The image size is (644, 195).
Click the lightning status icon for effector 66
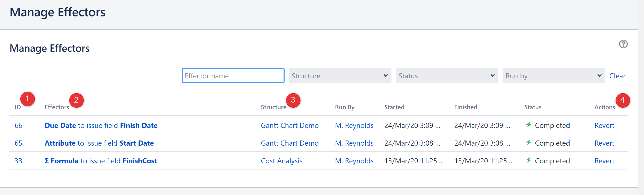coord(529,125)
